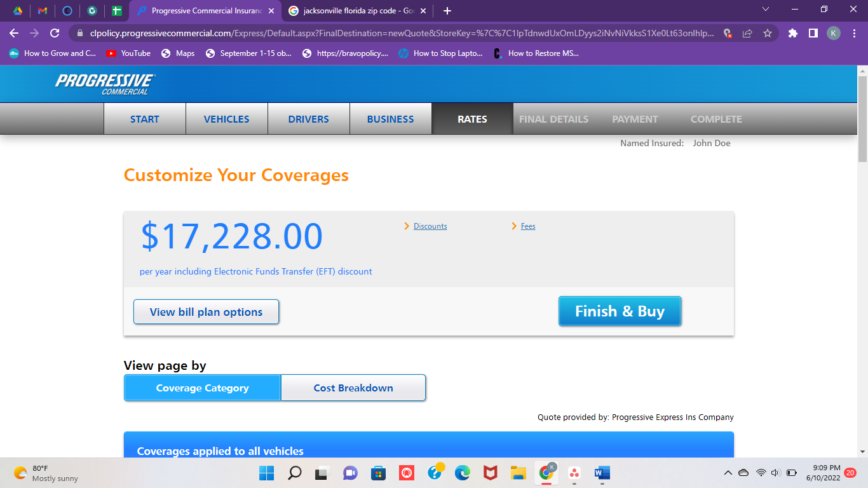Click the Progressive Commercial logo
The image size is (868, 488).
(105, 84)
